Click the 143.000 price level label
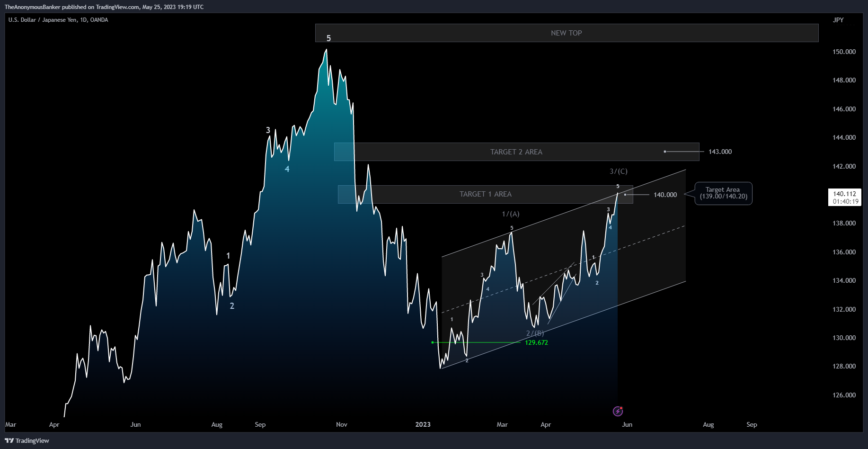Screen dimensions: 868x449 [720, 152]
